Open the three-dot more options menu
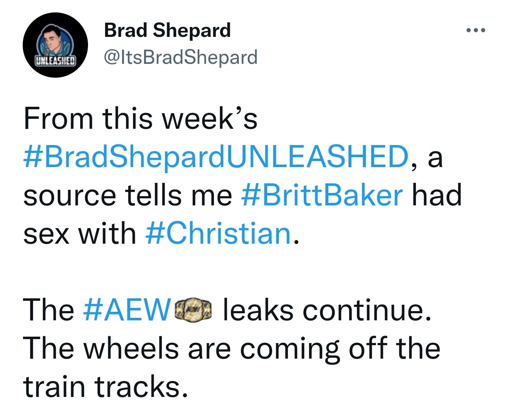The width and height of the screenshot is (511, 420). click(x=476, y=31)
